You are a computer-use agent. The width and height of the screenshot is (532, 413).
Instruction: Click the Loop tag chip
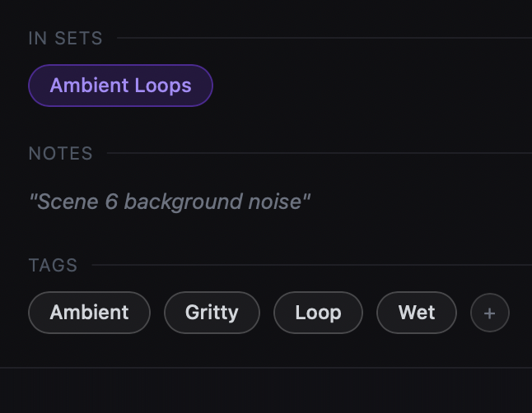pos(318,313)
